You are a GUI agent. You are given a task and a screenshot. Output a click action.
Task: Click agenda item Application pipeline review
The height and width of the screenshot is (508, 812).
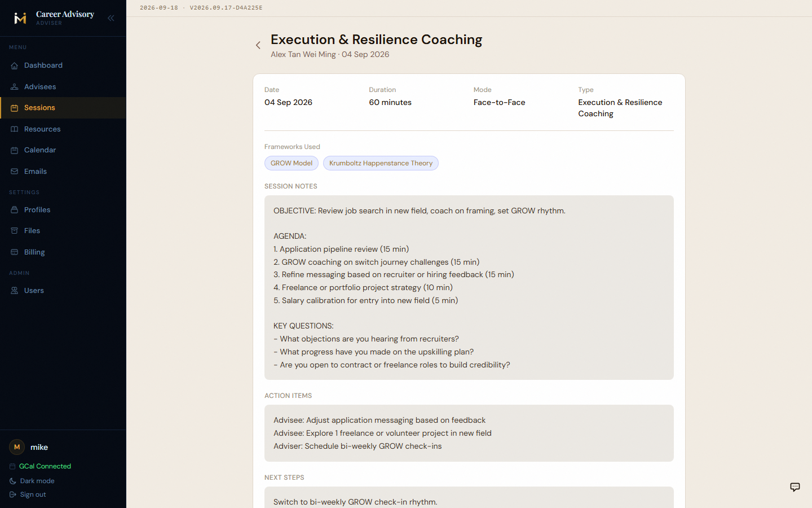pyautogui.click(x=341, y=249)
